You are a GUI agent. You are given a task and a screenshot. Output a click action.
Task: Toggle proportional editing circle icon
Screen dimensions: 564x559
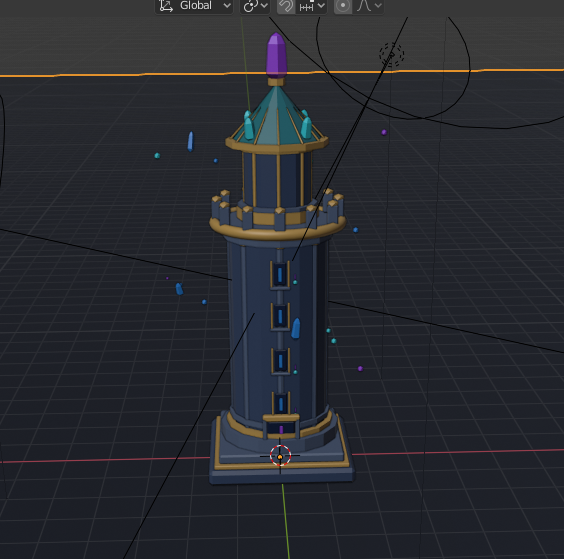(343, 6)
